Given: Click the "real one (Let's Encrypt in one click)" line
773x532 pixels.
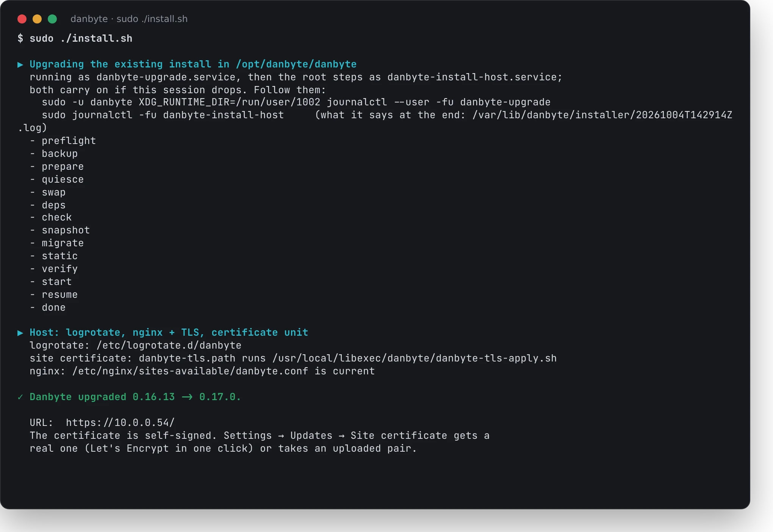Looking at the screenshot, I should 223,449.
